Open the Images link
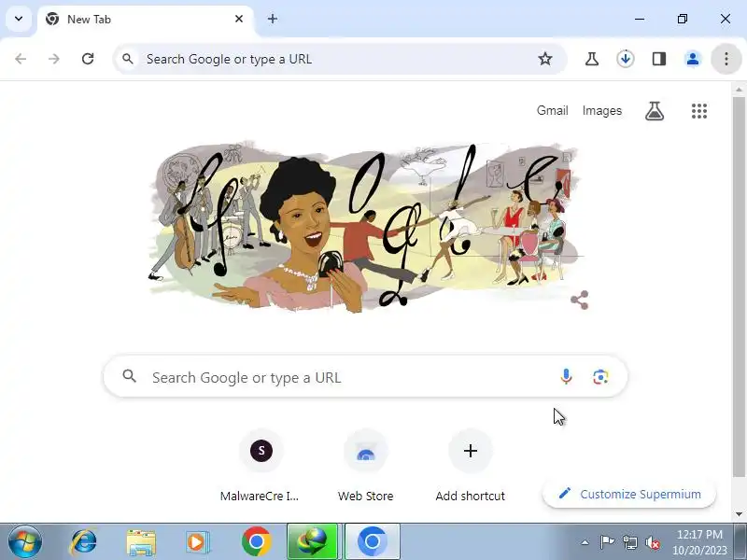This screenshot has height=560, width=747. (601, 110)
